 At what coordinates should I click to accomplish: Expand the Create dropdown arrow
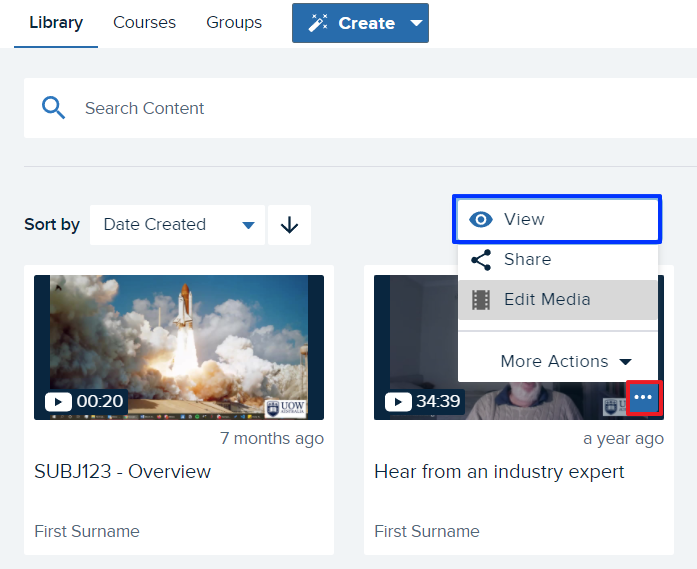pos(417,23)
